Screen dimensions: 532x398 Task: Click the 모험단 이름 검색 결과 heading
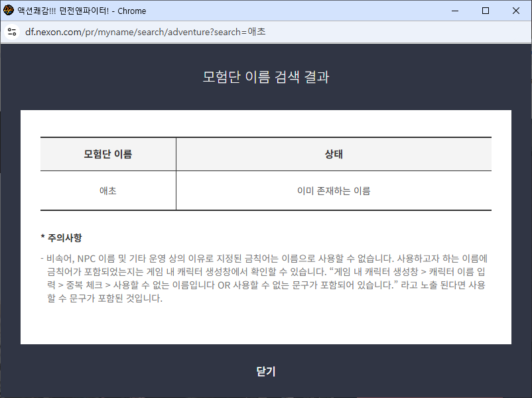pyautogui.click(x=265, y=77)
